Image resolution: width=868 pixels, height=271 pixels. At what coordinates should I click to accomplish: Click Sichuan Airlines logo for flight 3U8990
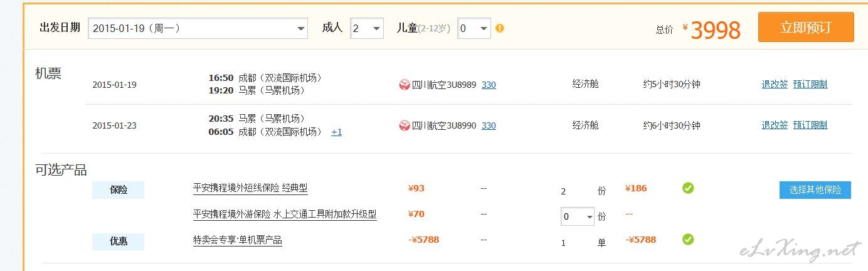pos(405,125)
